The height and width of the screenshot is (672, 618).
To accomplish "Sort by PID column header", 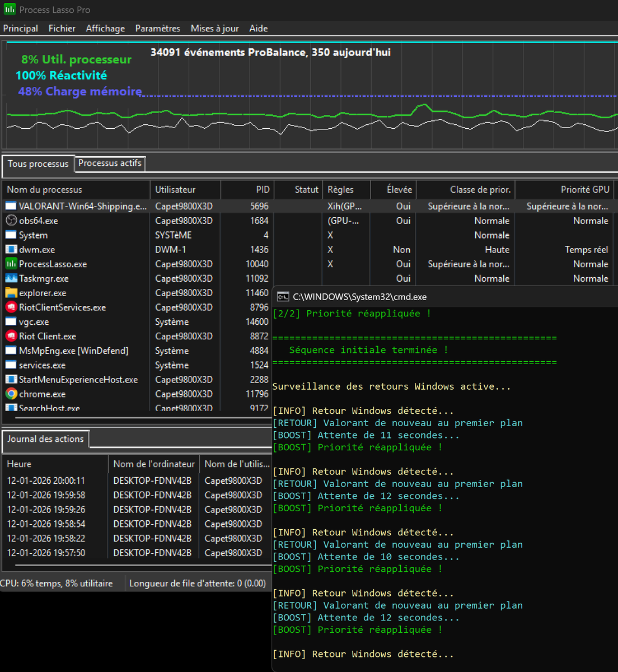I will 246,189.
